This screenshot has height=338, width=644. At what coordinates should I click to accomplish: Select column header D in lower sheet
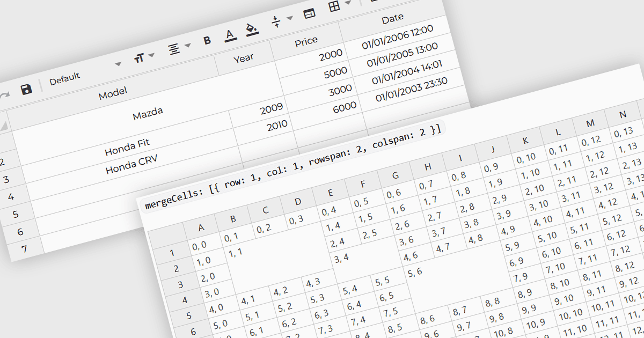[298, 201]
